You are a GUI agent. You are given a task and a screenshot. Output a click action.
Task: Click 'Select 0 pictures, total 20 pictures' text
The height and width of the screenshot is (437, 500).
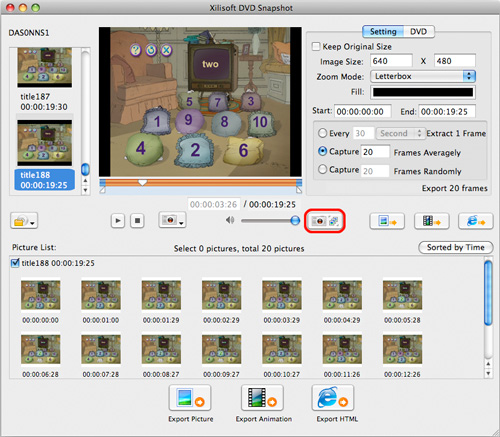coord(239,249)
